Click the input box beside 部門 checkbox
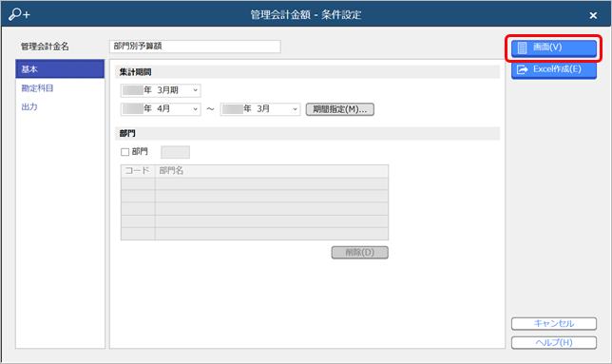612x364 pixels. coord(175,152)
